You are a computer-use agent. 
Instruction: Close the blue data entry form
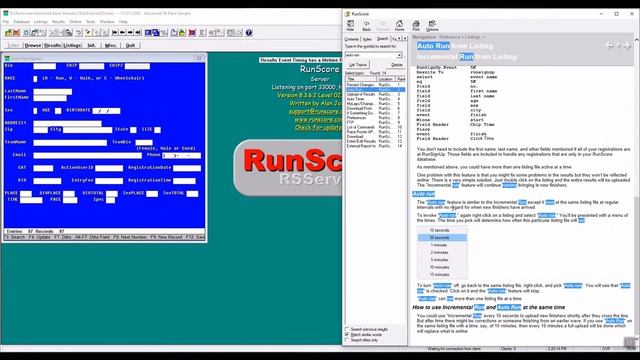(x=199, y=58)
